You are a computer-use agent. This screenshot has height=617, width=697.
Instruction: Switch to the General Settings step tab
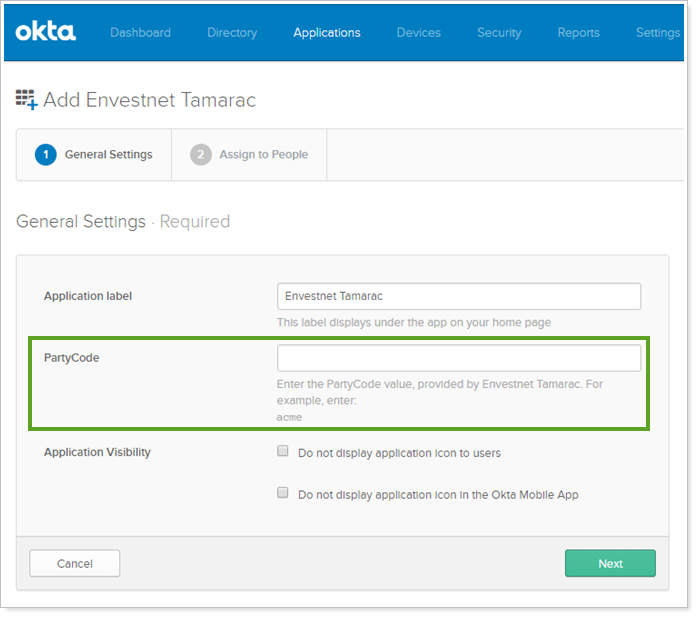tap(108, 155)
